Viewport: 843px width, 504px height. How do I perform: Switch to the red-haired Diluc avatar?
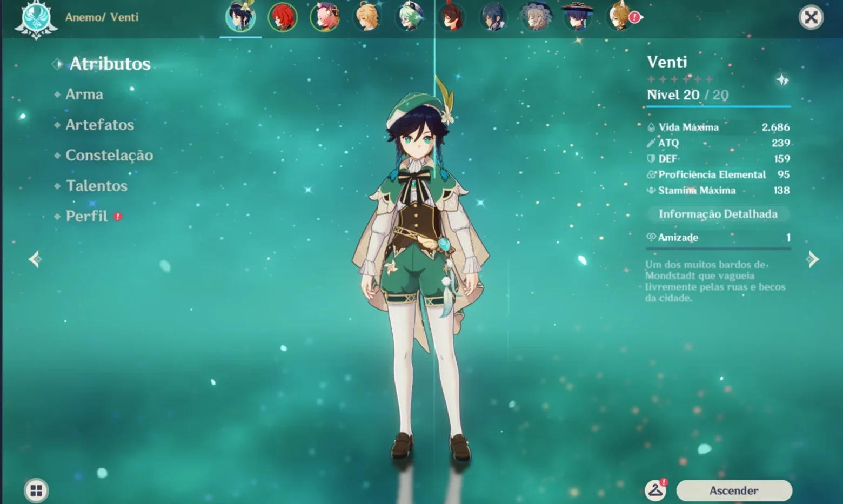pos(283,17)
